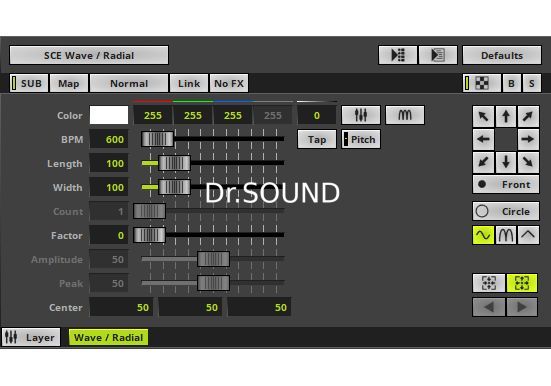Click the gray previous arrow button
Viewport: 551px width, 386px height.
tap(489, 307)
